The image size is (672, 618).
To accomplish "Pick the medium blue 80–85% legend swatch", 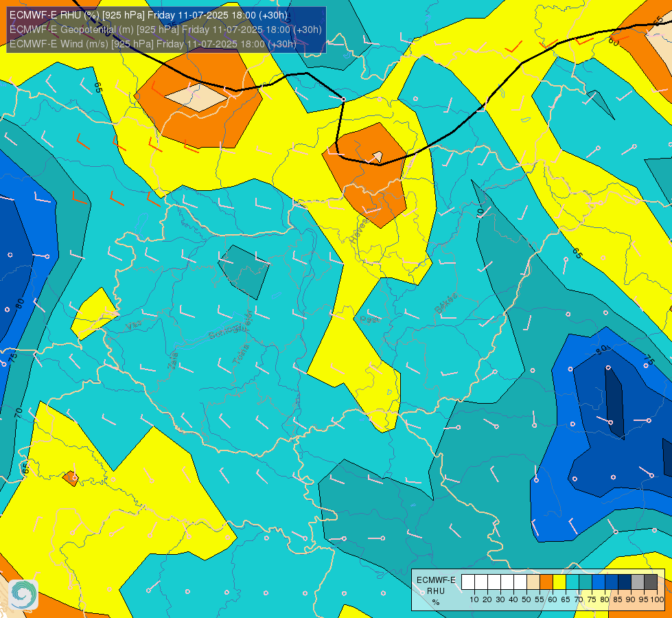I will point(612,582).
